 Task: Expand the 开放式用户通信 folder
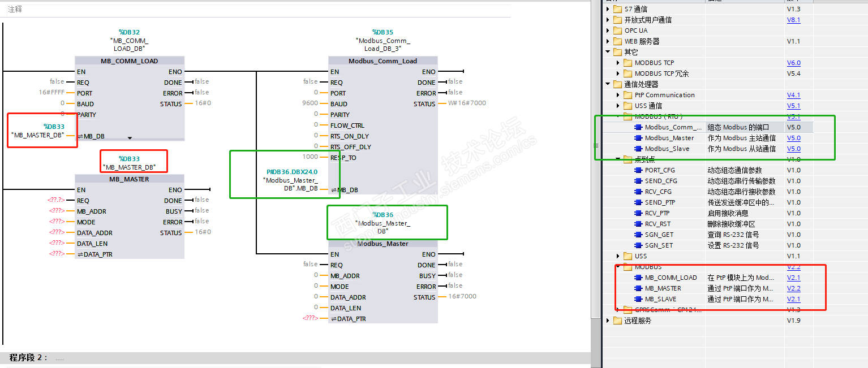click(608, 20)
